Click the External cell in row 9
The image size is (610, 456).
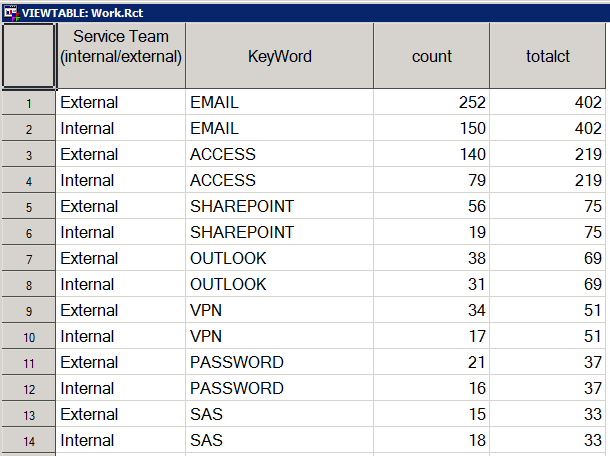[120, 311]
